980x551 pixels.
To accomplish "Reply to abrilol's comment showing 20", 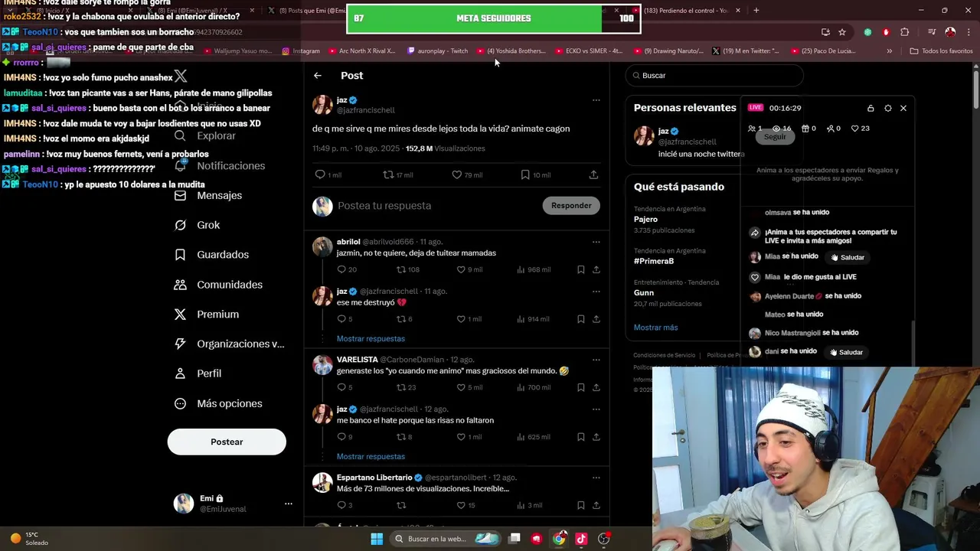I will (x=341, y=269).
